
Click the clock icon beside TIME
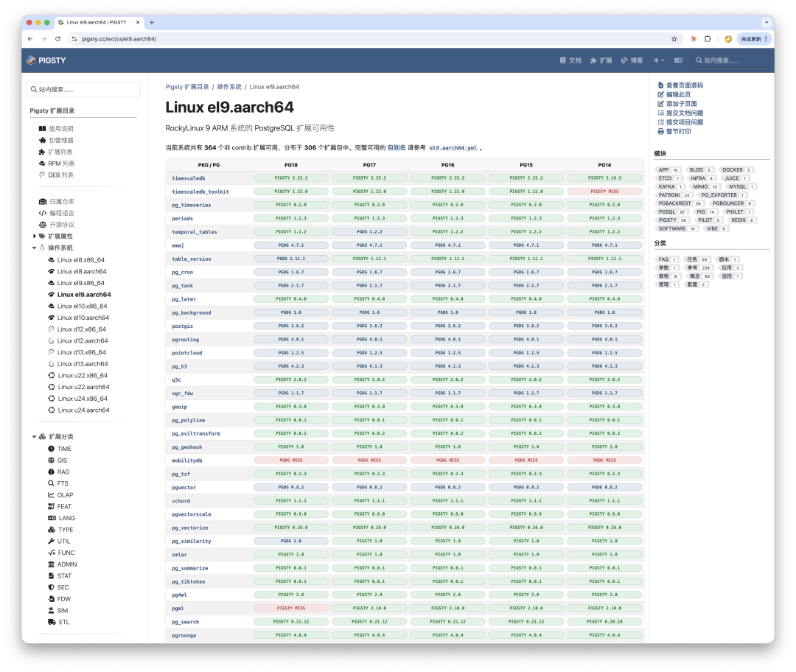(x=52, y=449)
